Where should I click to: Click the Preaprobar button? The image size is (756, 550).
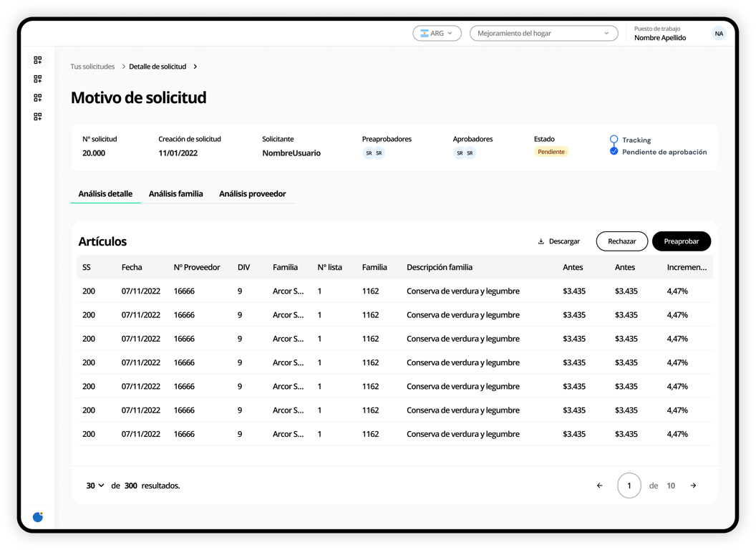[x=682, y=241]
